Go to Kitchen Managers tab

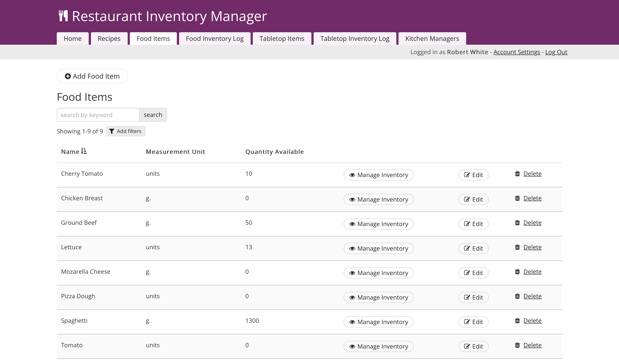tap(432, 38)
